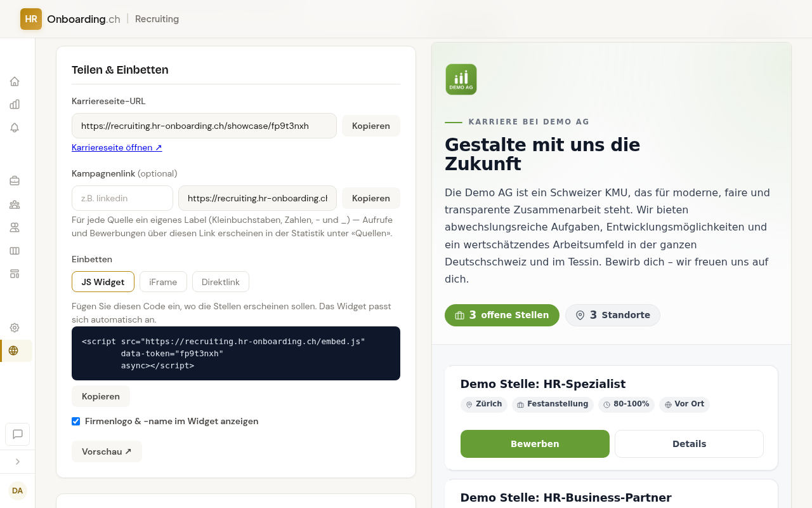Open the home icon in sidebar
This screenshot has height=508, width=812.
click(15, 81)
